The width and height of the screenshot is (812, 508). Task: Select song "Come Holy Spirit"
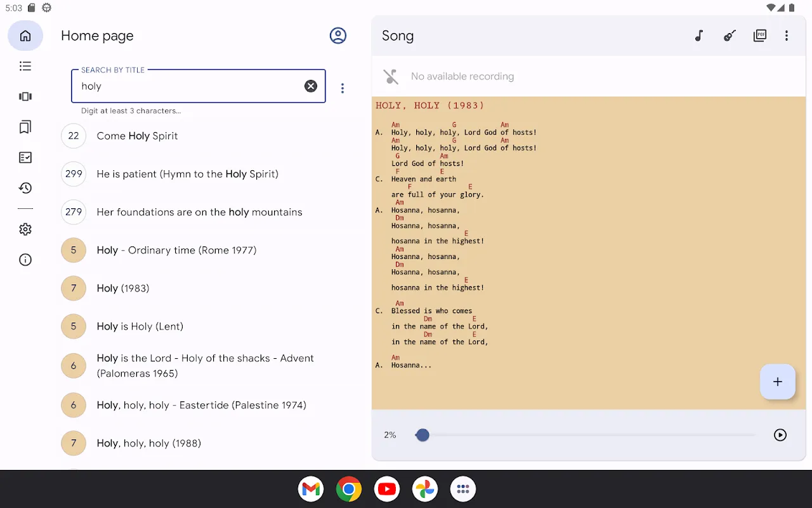137,136
